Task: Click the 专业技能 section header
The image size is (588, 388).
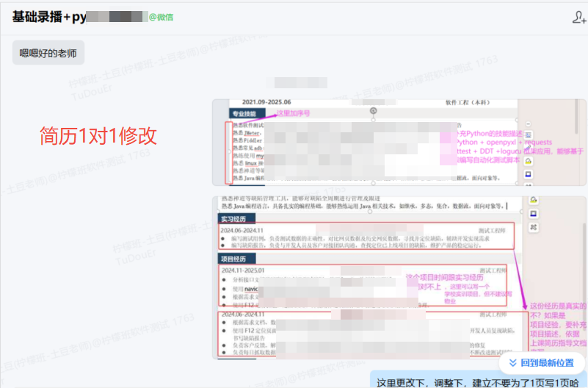Action: point(244,115)
